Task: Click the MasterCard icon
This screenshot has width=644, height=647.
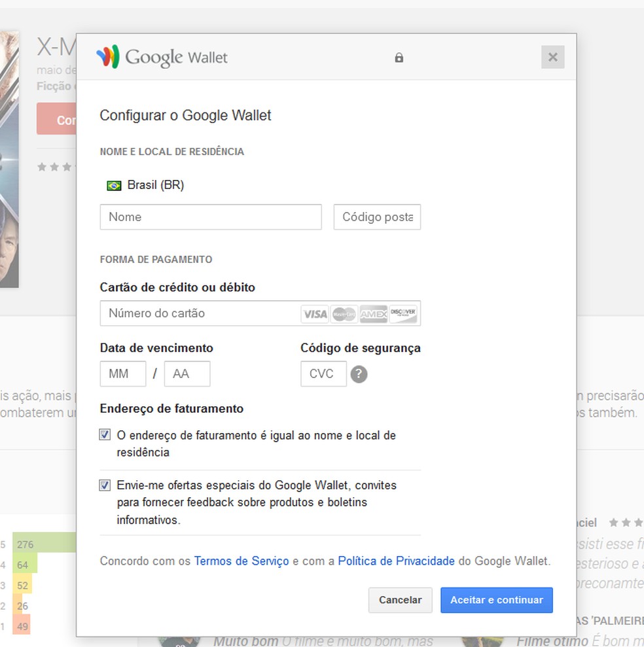Action: pos(344,315)
